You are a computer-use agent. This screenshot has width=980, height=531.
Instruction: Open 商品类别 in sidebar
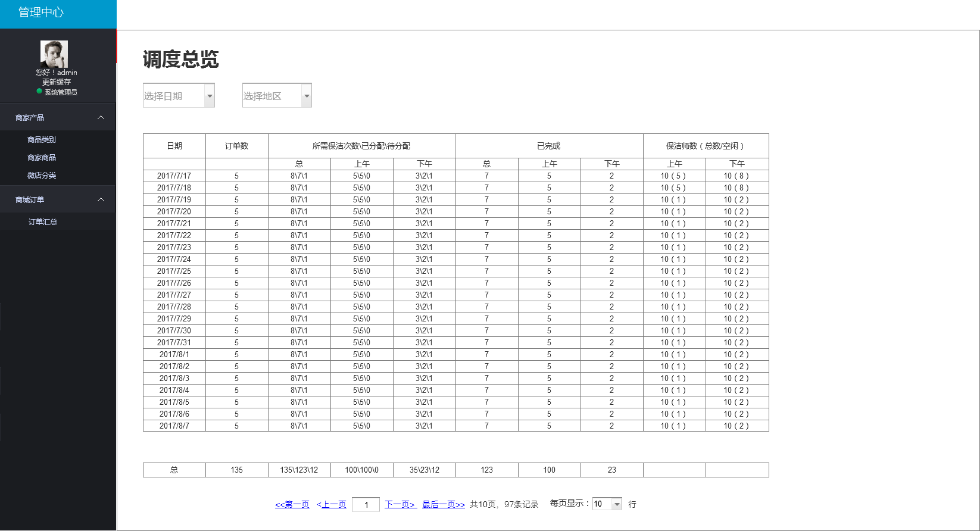(42, 140)
